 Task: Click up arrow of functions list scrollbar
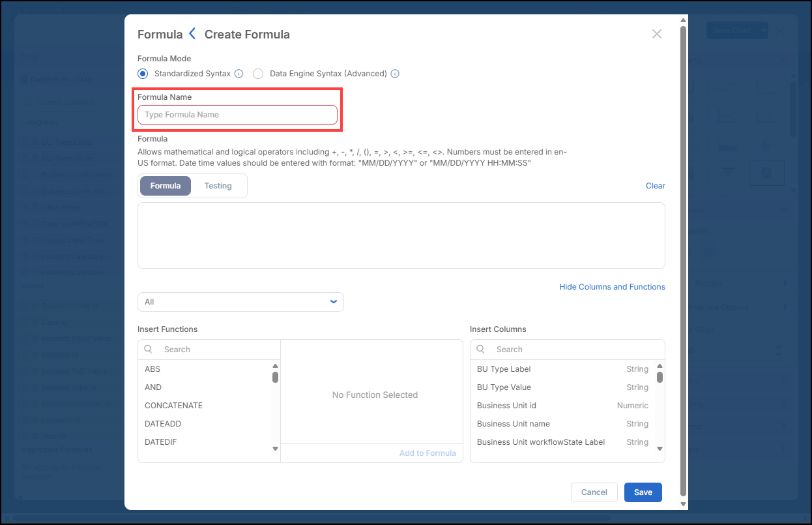(x=275, y=367)
